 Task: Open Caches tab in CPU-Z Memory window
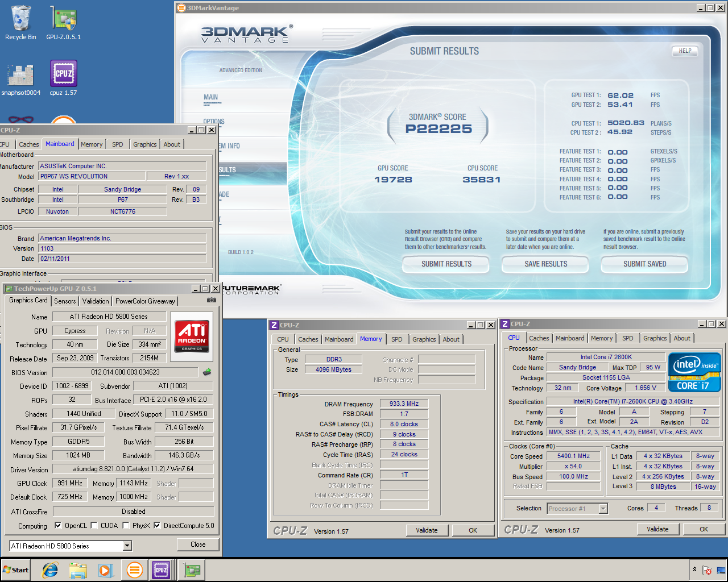point(308,339)
